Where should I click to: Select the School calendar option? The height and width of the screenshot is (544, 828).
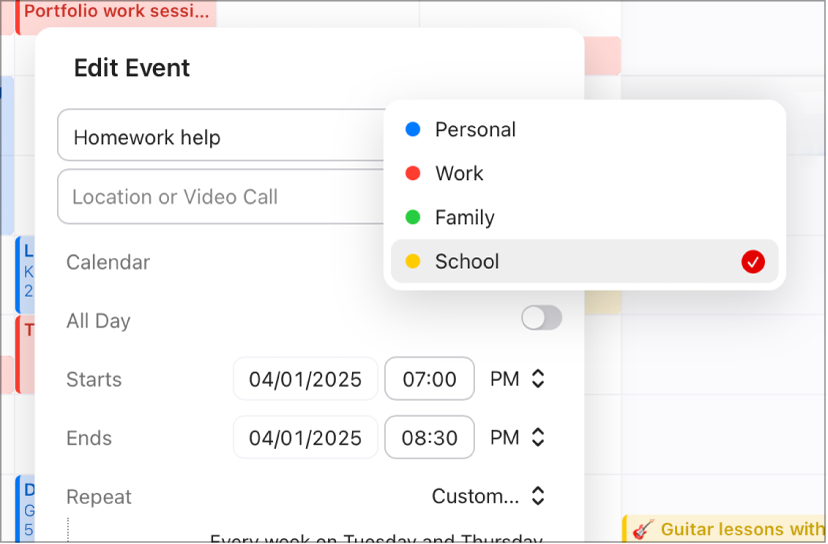[467, 262]
